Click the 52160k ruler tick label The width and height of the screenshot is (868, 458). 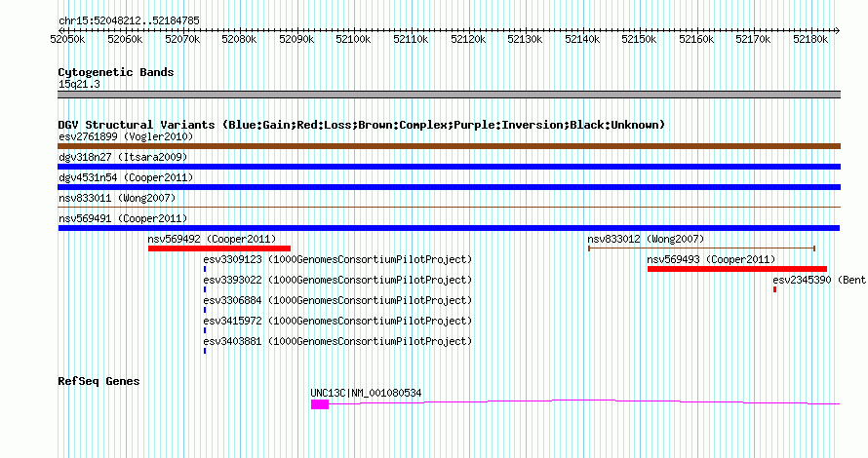tap(696, 39)
